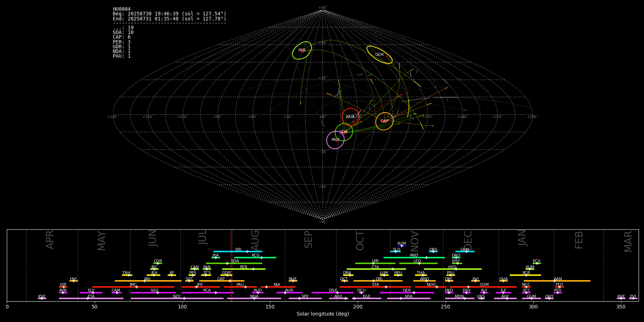Click the 'PAU: 1' count in legend
Viewport: 644px width, 322px height.
coord(122,56)
